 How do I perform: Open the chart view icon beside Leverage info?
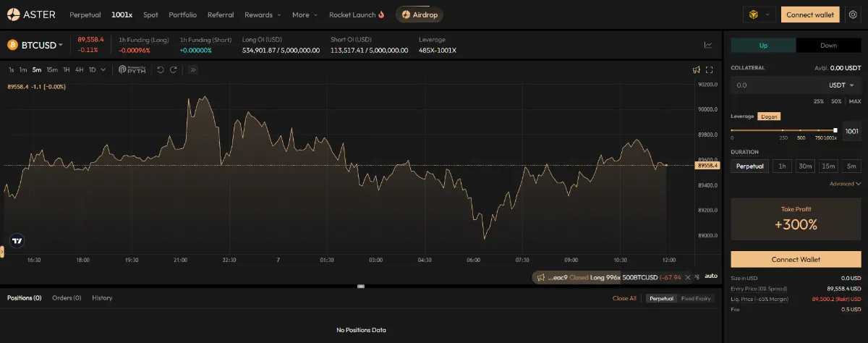point(707,45)
